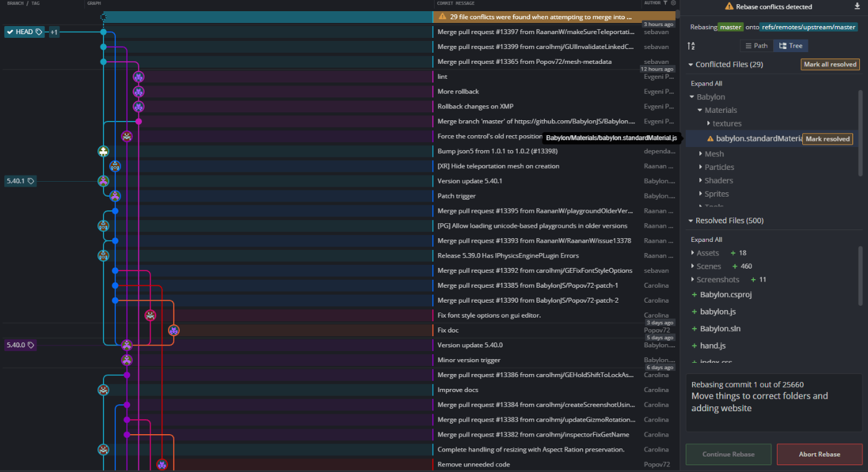Image resolution: width=868 pixels, height=472 pixels.
Task: Click the download icon beside Rebase conflicts detected
Action: click(857, 6)
